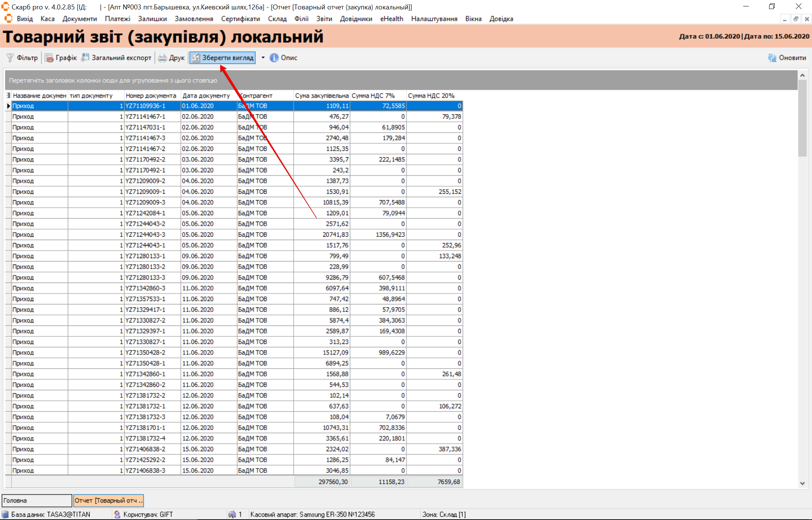Select the Отчет Товарный отч tab
Viewport: 812px width, 520px height.
(x=108, y=500)
